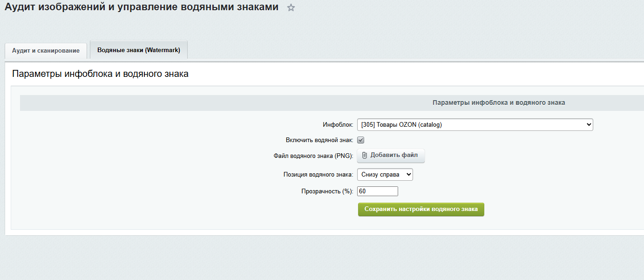The height and width of the screenshot is (280, 644).
Task: Click the page title Аудит изображений
Action: [142, 7]
